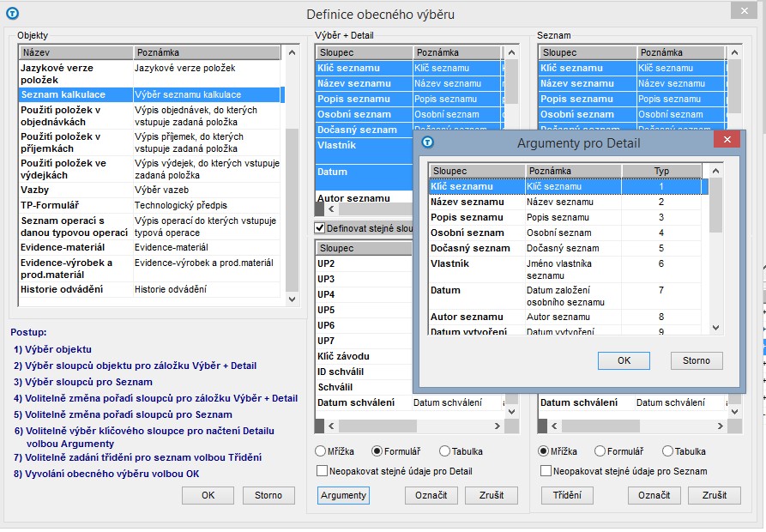Viewport: 766px width, 532px height.
Task: Select the Použití položek v příjemkách row
Action: pyautogui.click(x=150, y=142)
